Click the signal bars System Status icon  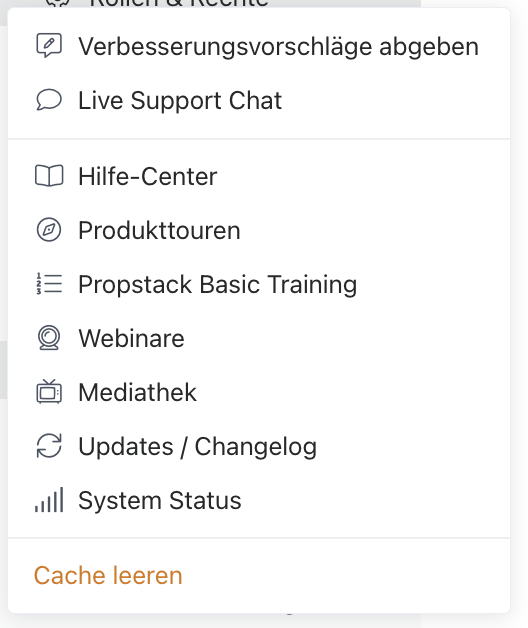coord(49,500)
